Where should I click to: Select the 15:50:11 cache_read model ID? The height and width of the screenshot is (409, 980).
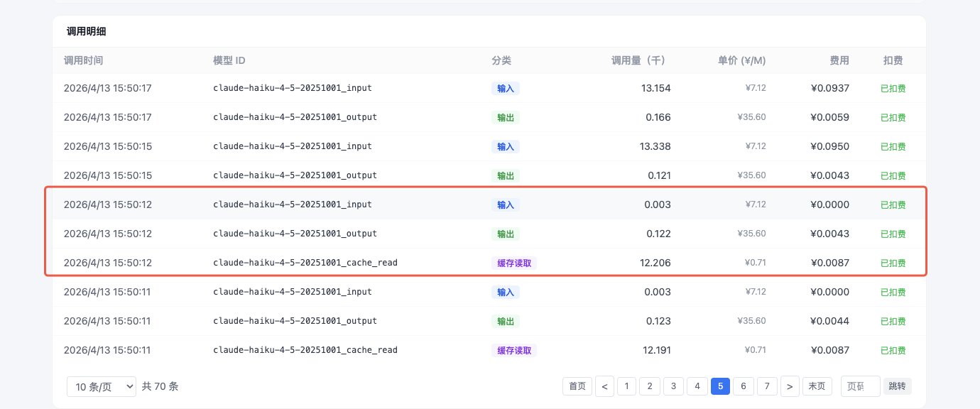click(305, 350)
